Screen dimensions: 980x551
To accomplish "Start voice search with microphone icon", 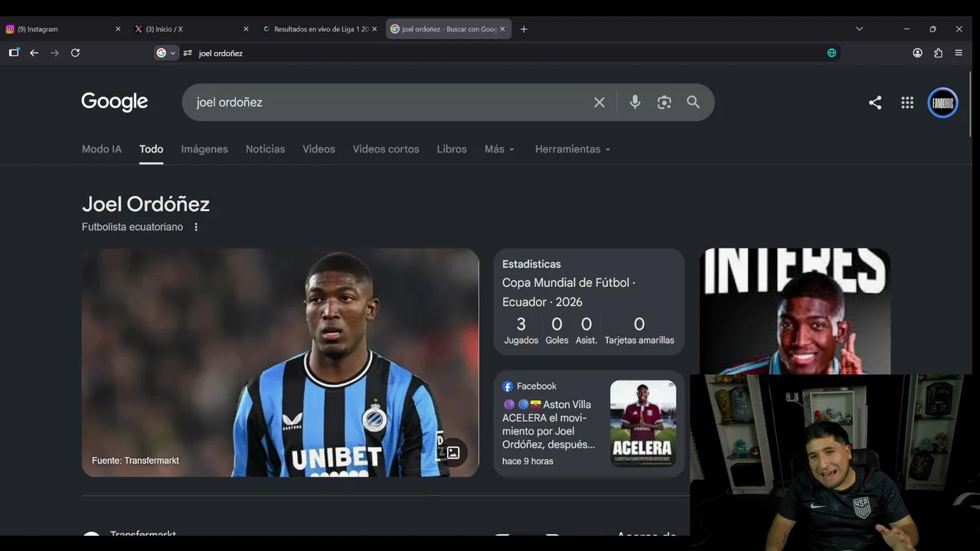I will click(635, 102).
